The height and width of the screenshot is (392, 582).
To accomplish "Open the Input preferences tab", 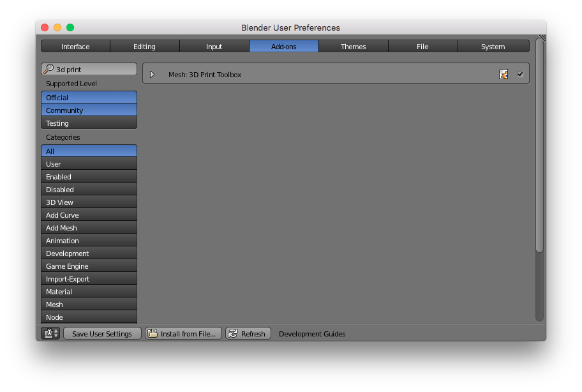I will (214, 47).
